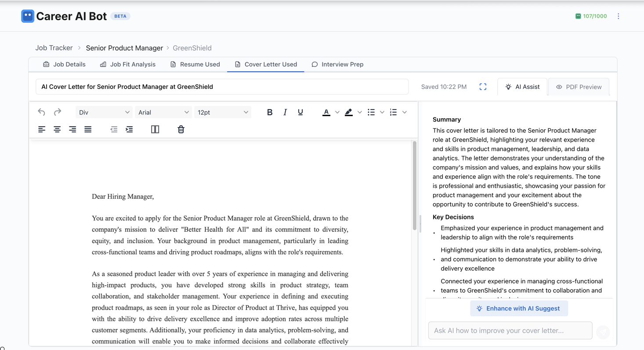Viewport: 644px width, 350px height.
Task: Toggle italic formatting
Action: pos(285,112)
